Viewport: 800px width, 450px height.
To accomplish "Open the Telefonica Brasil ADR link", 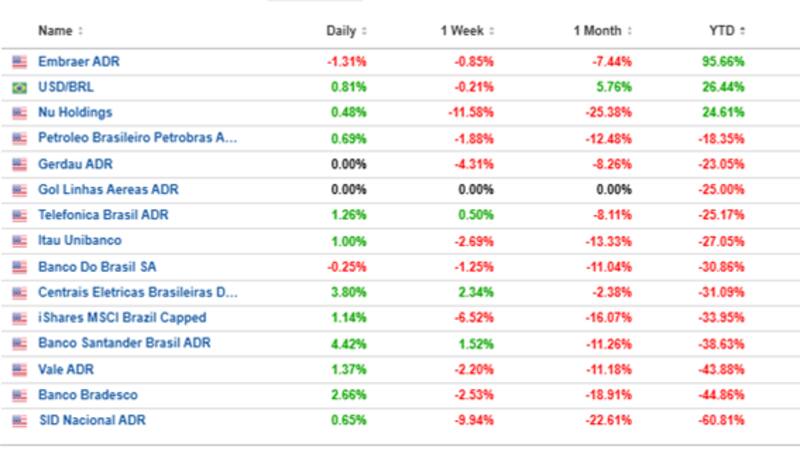I will pos(103,215).
